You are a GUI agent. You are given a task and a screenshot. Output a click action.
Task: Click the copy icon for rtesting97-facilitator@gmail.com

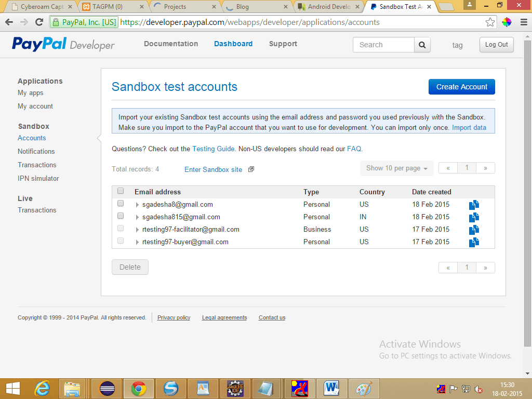click(474, 230)
